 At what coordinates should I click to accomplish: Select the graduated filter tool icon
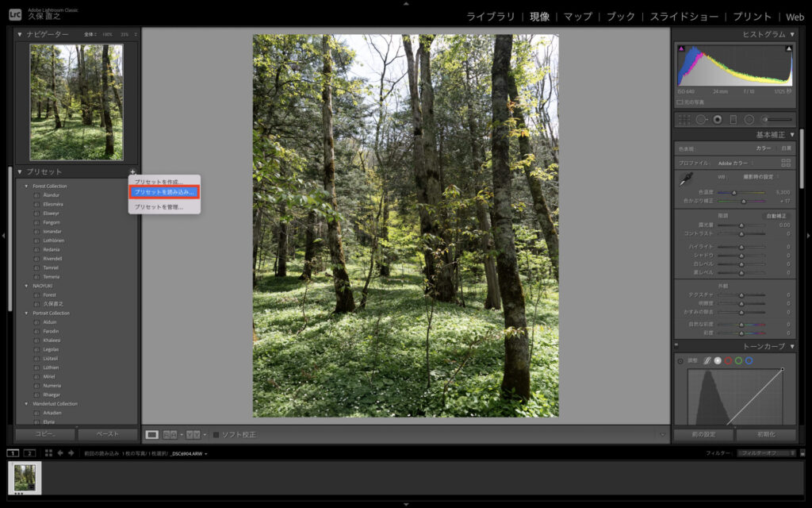(733, 120)
